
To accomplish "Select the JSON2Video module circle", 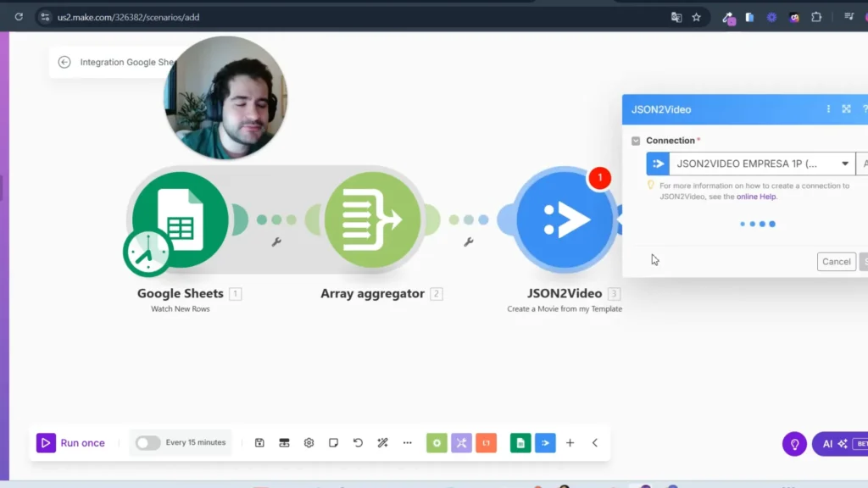I will pos(564,219).
